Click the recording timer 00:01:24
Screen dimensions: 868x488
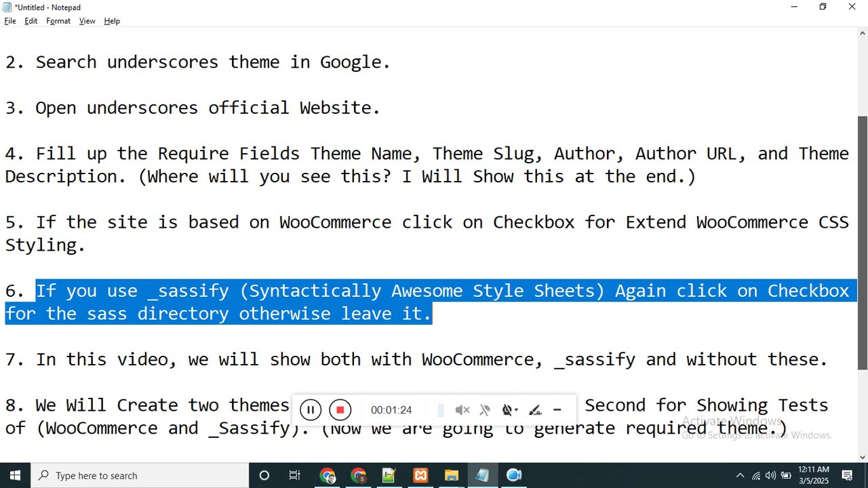coord(391,410)
